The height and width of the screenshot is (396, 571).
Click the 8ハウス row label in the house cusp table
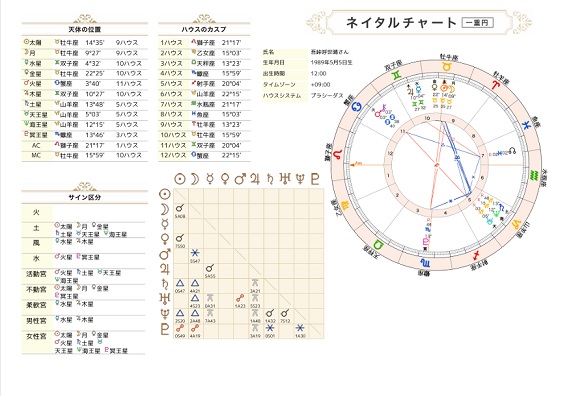point(171,114)
